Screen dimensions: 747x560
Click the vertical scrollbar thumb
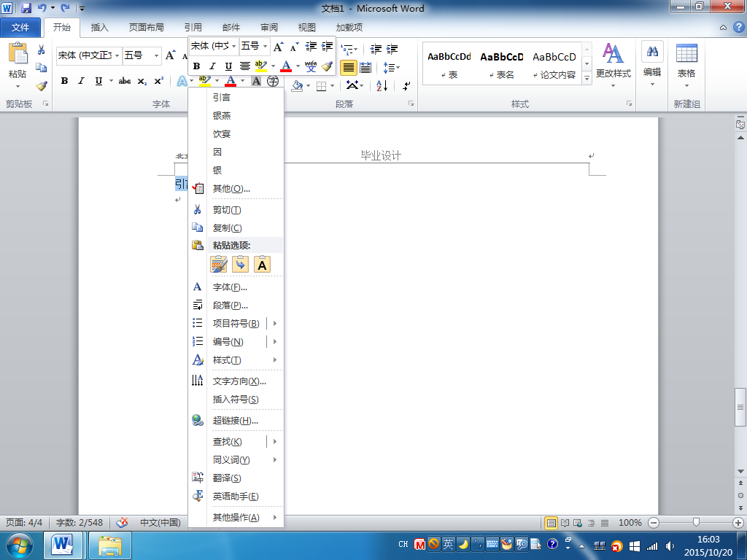pos(740,407)
